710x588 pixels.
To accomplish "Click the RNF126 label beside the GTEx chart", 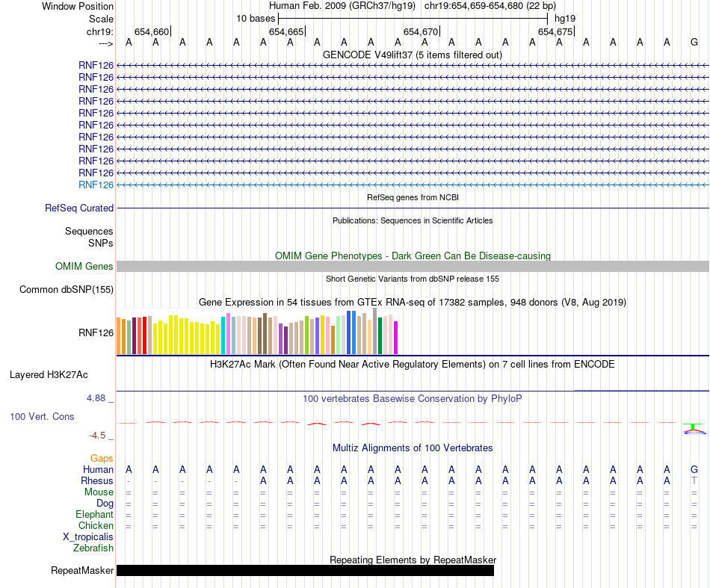I will tap(96, 332).
